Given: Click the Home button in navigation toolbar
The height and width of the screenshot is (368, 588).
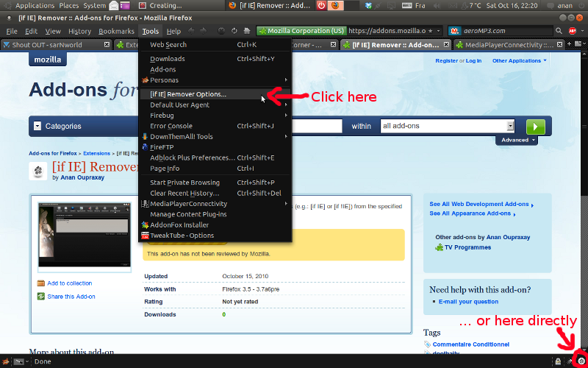Looking at the screenshot, I should pyautogui.click(x=246, y=31).
